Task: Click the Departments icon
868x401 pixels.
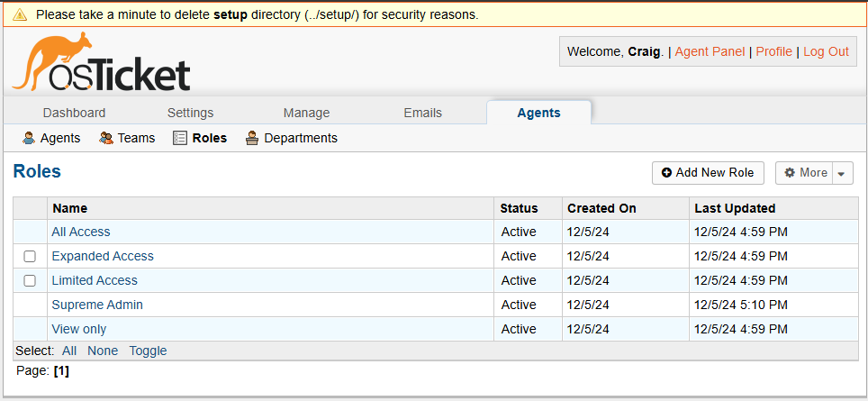Action: pyautogui.click(x=252, y=138)
